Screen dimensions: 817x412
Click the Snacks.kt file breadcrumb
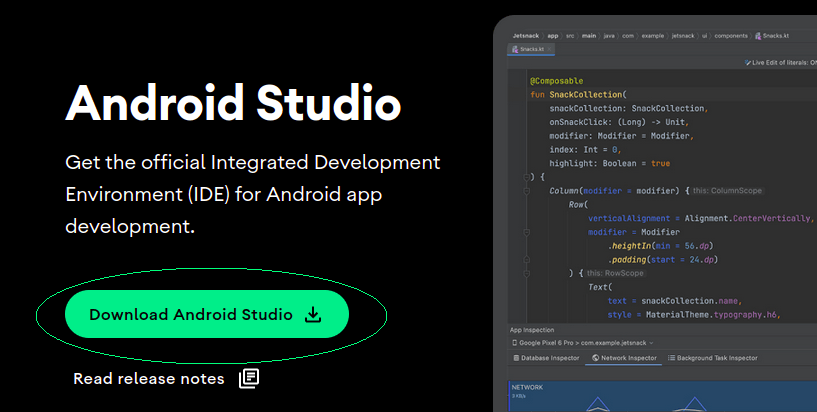coord(772,36)
